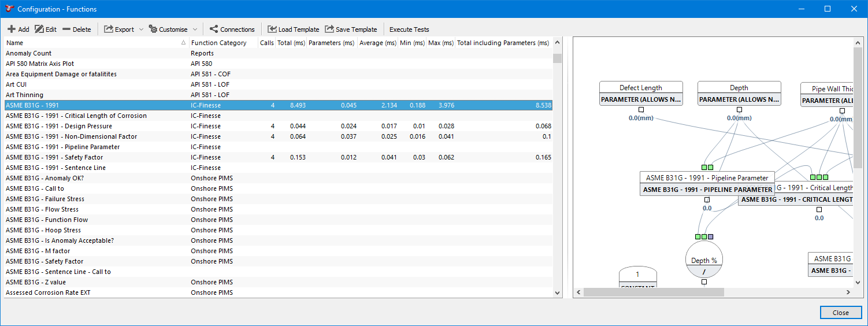The image size is (868, 326).
Task: Open the Connections share icon
Action: (214, 29)
